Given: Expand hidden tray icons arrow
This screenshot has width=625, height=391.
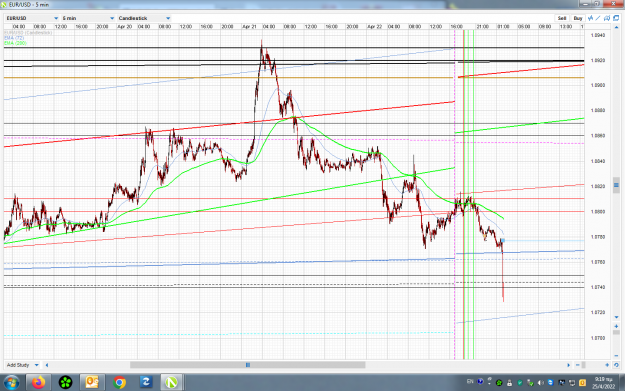Looking at the screenshot, I should coord(489,383).
